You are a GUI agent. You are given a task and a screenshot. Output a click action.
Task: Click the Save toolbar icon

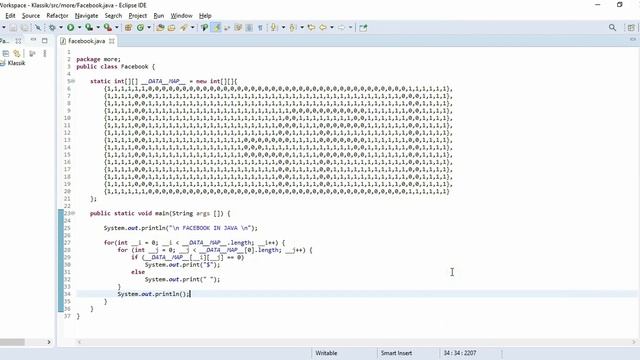point(13,28)
